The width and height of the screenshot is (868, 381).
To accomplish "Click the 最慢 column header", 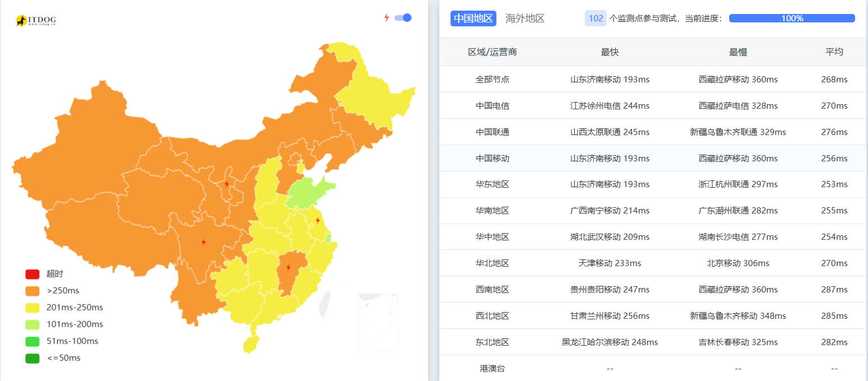I will pyautogui.click(x=738, y=52).
